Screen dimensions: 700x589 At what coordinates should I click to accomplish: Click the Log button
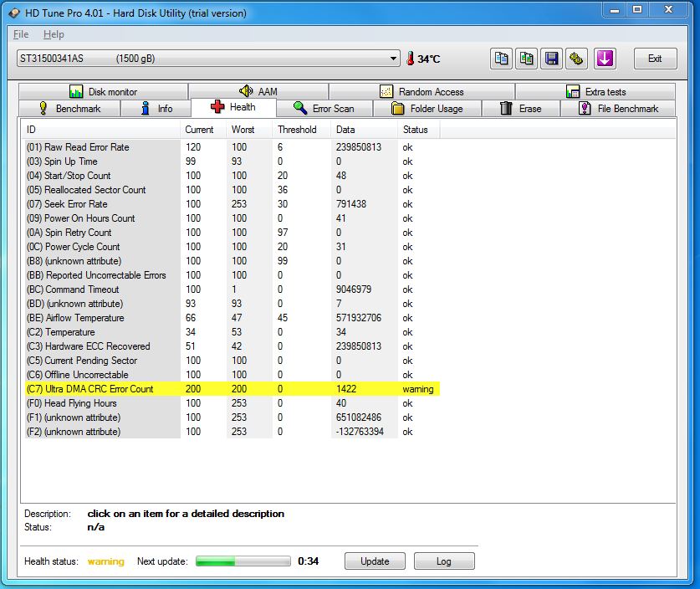(444, 561)
